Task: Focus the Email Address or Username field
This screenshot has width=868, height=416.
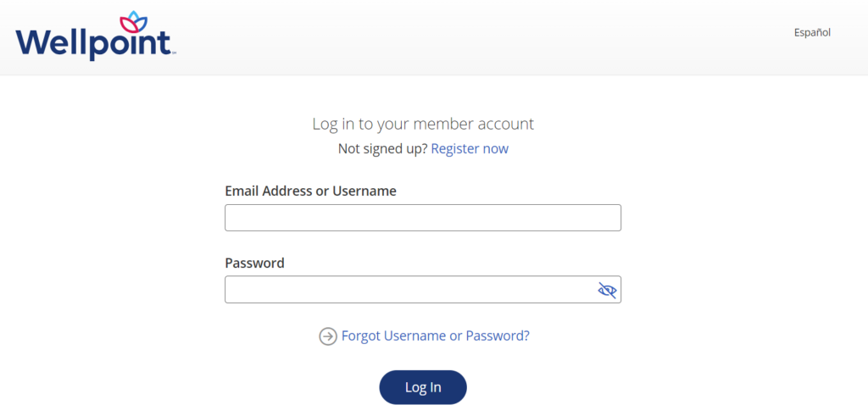Action: pos(422,218)
